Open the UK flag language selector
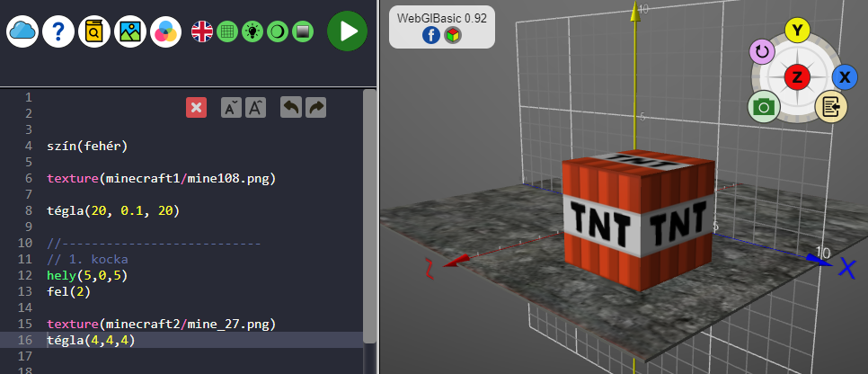 202,31
